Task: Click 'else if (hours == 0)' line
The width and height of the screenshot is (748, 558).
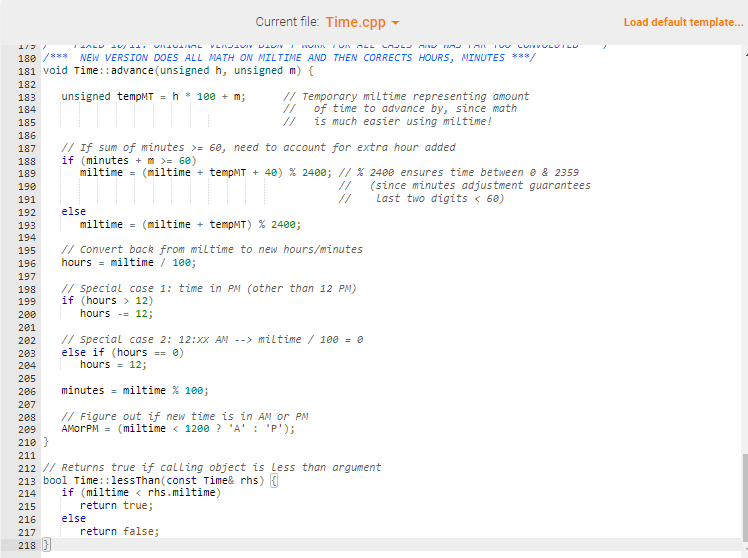Action: (123, 352)
